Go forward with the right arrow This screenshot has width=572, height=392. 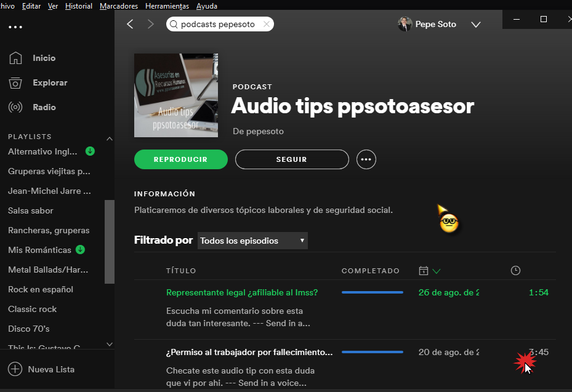point(150,24)
